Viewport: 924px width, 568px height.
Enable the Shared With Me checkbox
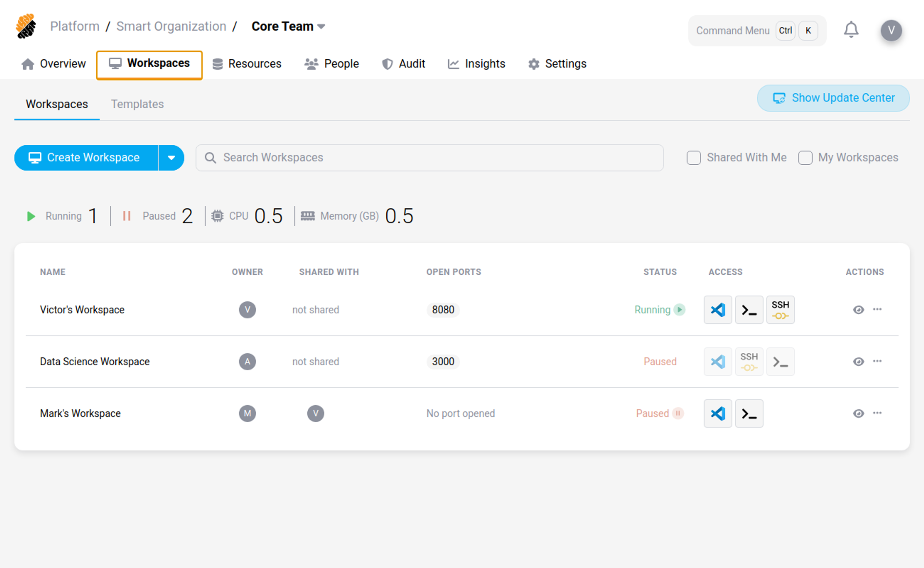click(693, 158)
